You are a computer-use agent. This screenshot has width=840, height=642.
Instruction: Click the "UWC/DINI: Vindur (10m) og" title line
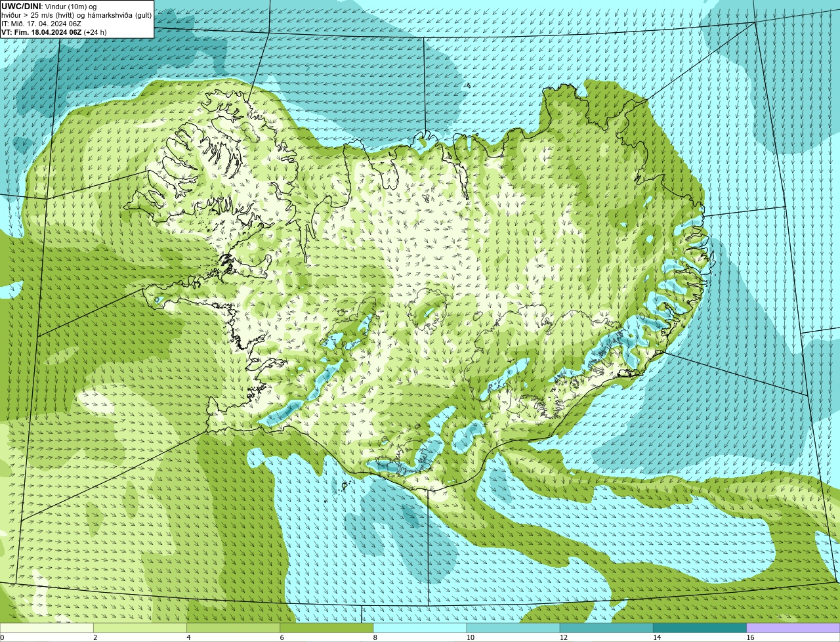click(x=49, y=7)
